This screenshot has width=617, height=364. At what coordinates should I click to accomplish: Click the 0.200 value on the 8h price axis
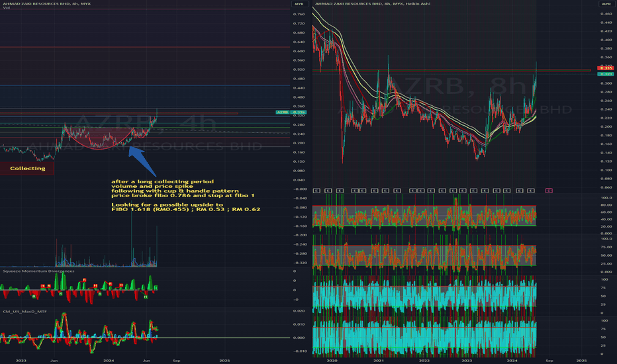click(606, 126)
